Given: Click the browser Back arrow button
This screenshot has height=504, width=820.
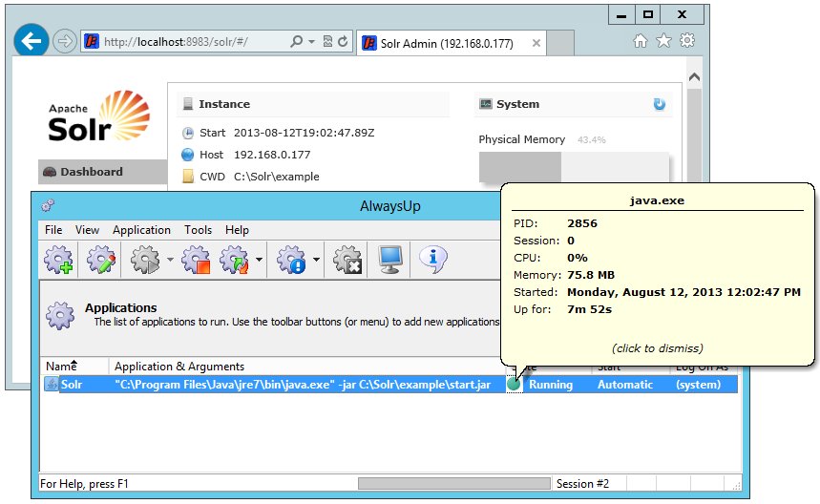Looking at the screenshot, I should [x=31, y=41].
